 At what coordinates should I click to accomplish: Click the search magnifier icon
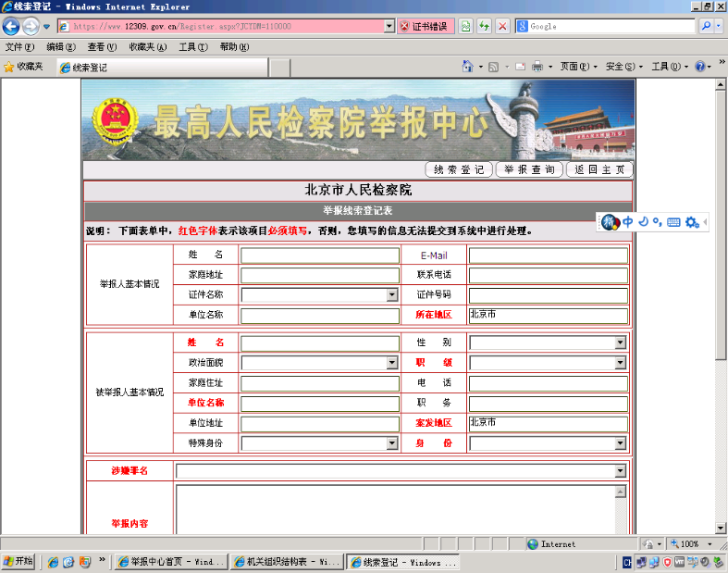tap(707, 27)
